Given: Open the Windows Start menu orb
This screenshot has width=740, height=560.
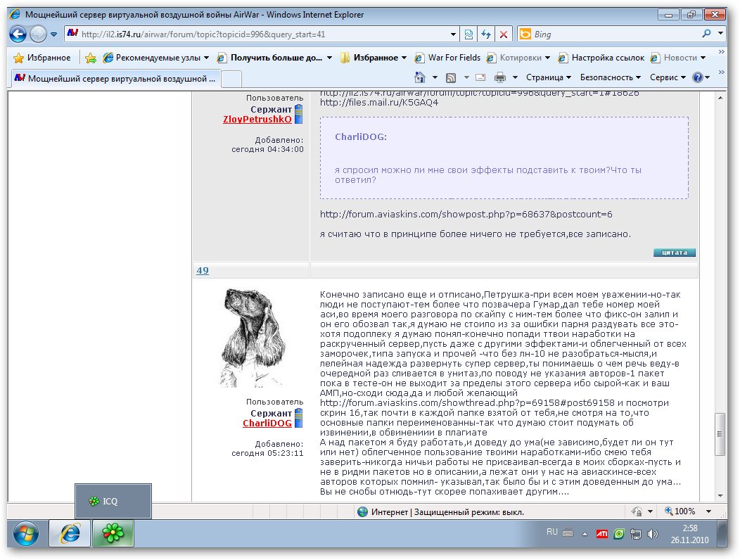Looking at the screenshot, I should tap(26, 534).
